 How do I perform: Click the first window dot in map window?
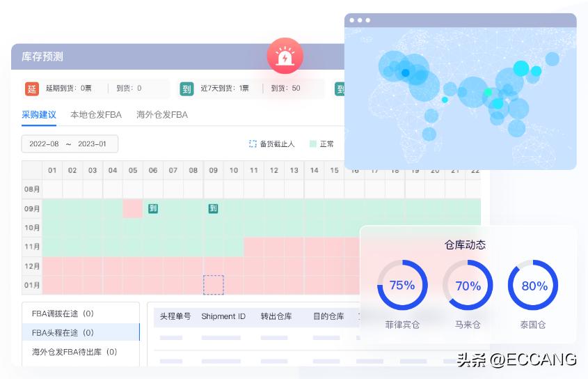click(351, 20)
